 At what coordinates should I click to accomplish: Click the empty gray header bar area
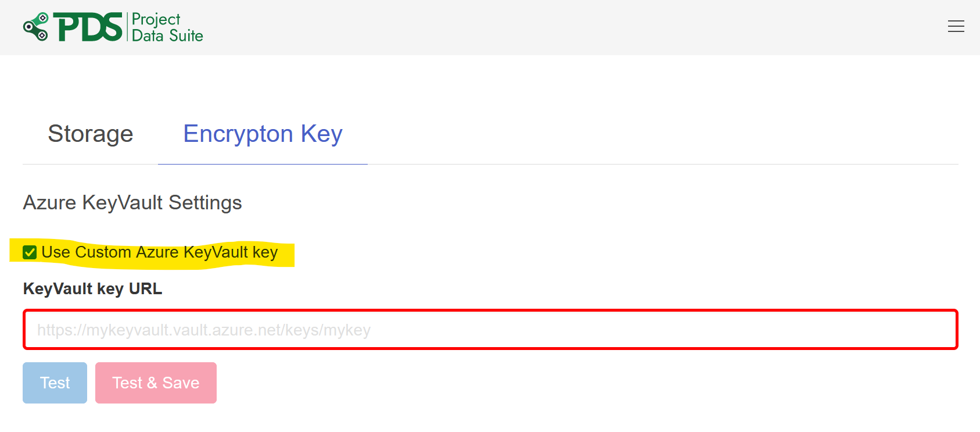(x=552, y=27)
